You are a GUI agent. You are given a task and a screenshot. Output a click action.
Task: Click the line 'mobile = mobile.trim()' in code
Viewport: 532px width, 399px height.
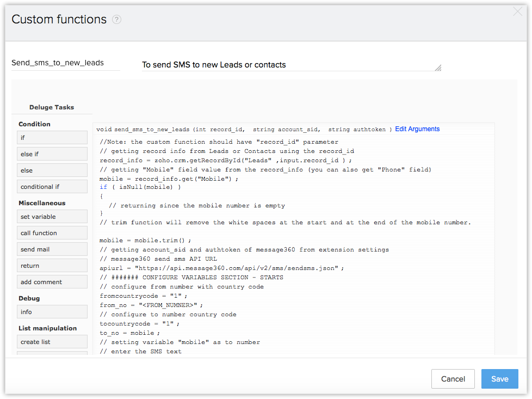tap(145, 241)
